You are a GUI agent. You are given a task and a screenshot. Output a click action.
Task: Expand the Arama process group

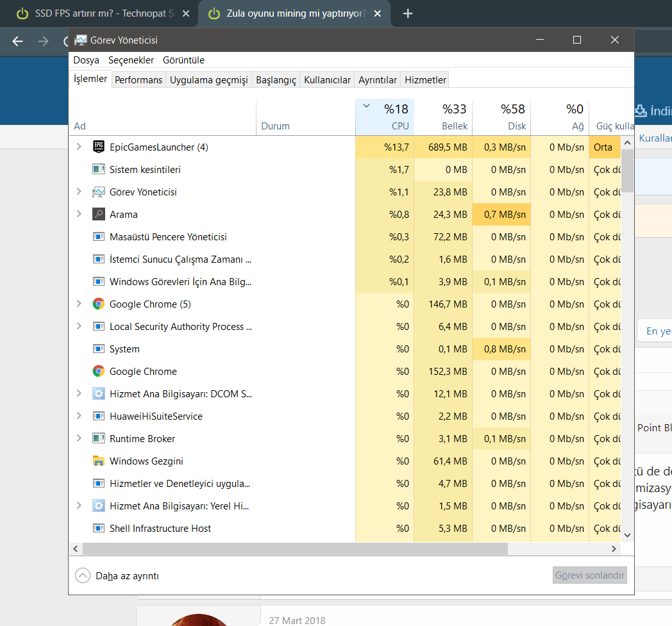[79, 213]
